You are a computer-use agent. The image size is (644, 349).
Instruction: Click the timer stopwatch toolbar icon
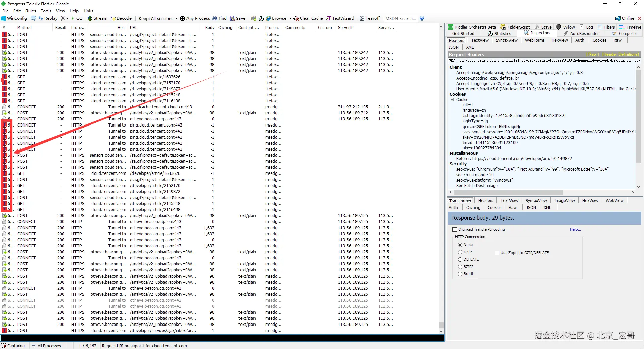[261, 18]
